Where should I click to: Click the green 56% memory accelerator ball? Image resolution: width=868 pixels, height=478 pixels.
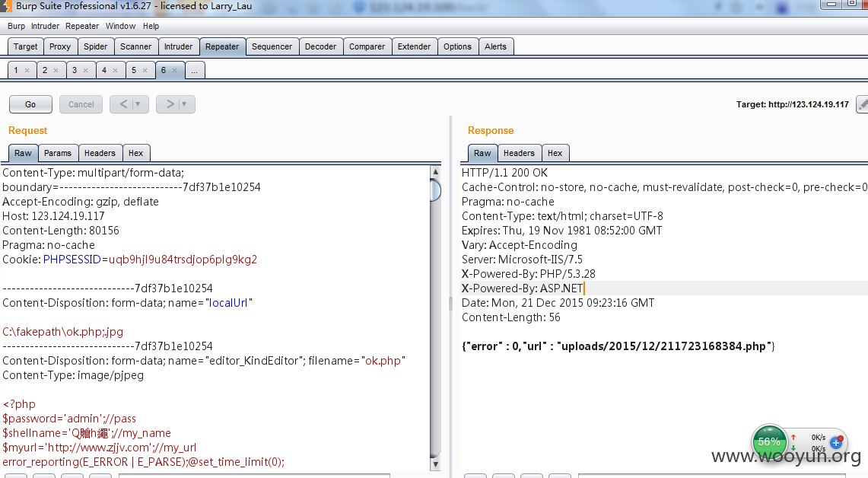pyautogui.click(x=769, y=442)
